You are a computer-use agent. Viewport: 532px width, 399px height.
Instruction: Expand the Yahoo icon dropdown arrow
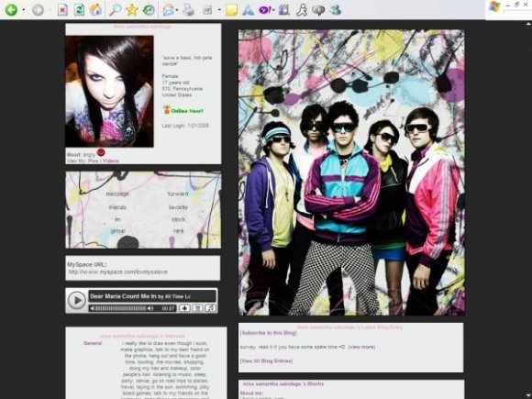click(x=273, y=10)
